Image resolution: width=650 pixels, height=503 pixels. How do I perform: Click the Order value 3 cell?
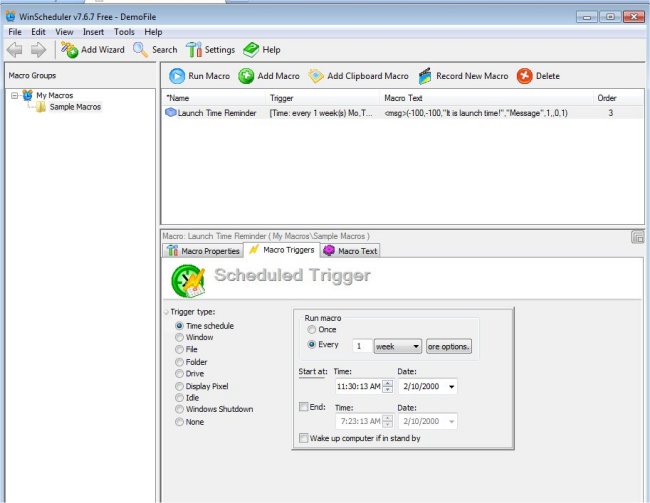(610, 113)
